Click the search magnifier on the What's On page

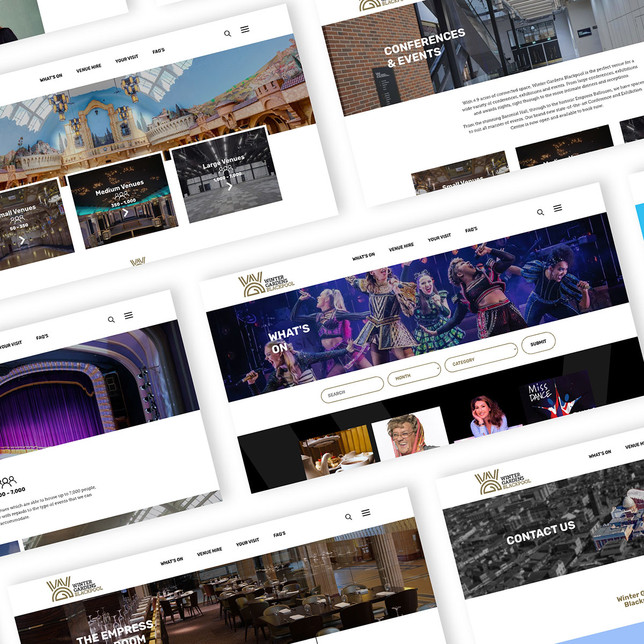(540, 213)
